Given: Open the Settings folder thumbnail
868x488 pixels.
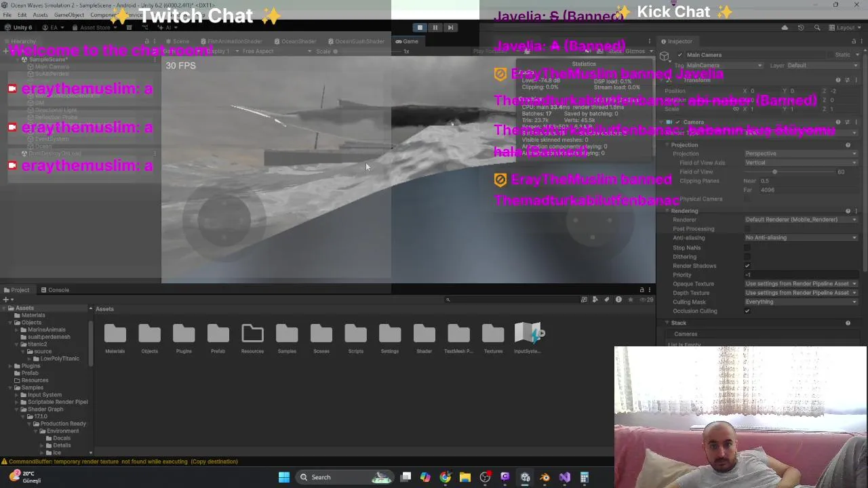Looking at the screenshot, I should 390,333.
